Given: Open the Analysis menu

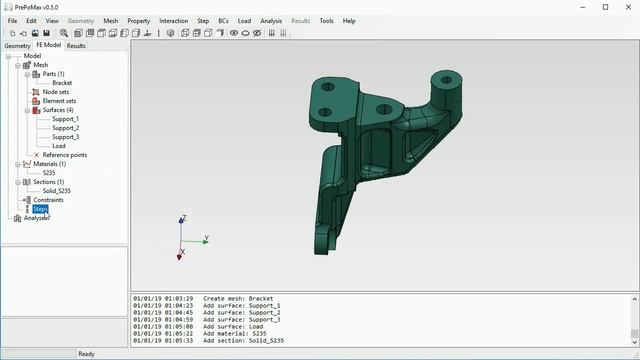Looking at the screenshot, I should coord(271,21).
